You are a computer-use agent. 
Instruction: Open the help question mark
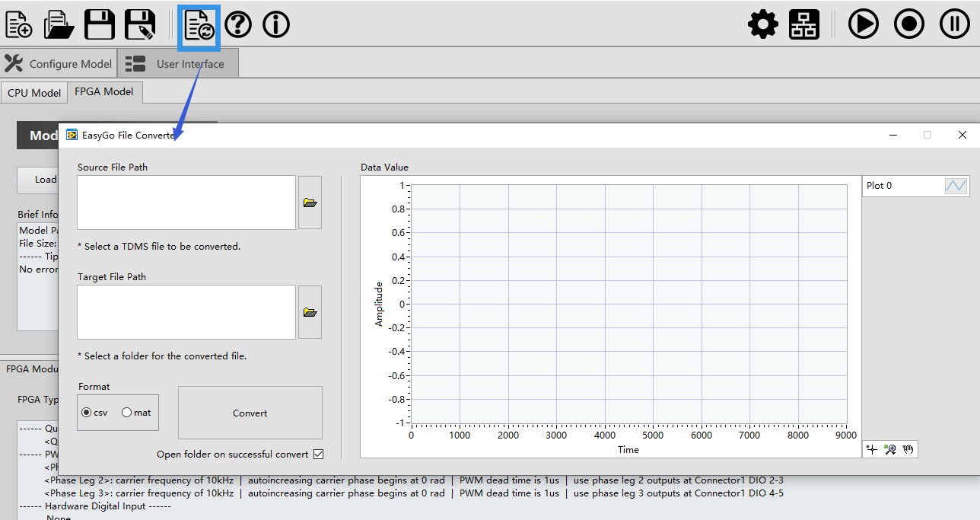pyautogui.click(x=238, y=24)
